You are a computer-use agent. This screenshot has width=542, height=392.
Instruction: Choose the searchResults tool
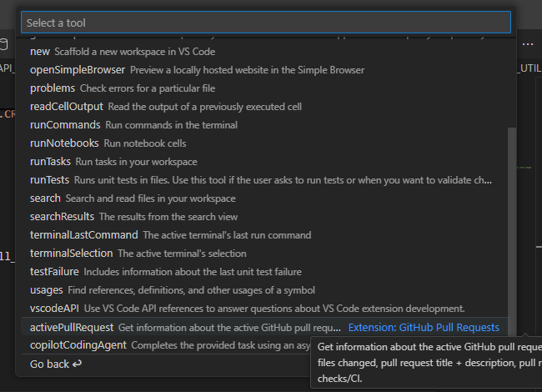pos(62,216)
